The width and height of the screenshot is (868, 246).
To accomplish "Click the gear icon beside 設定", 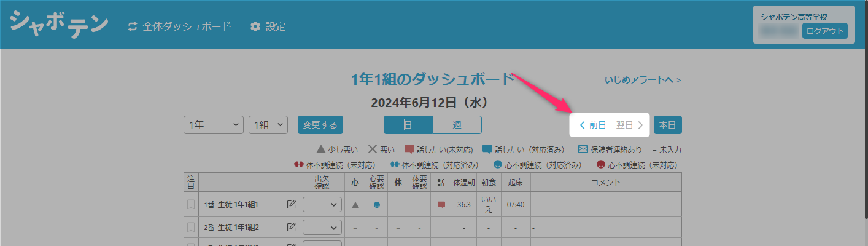I will (x=255, y=26).
